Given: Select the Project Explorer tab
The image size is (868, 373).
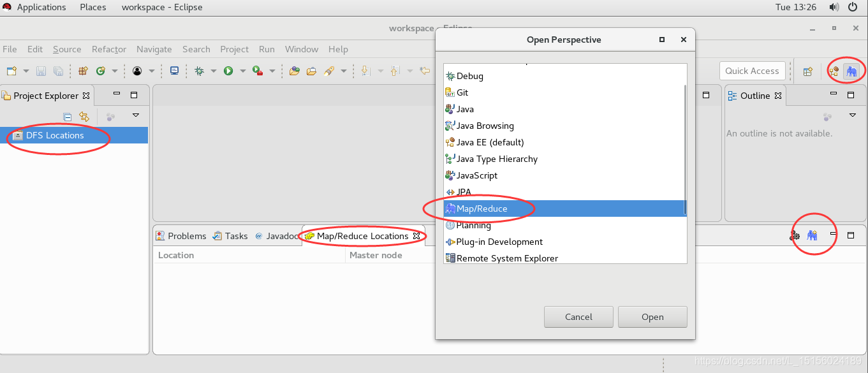Looking at the screenshot, I should 46,96.
